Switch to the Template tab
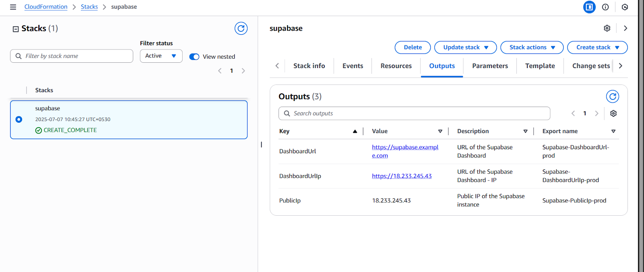Screen dimensions: 644x272 540,66
